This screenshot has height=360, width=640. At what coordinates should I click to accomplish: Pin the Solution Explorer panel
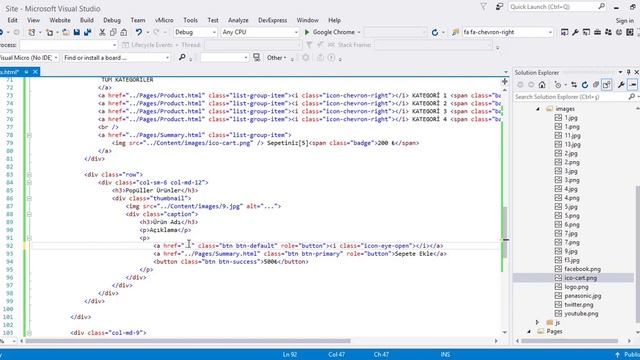[629, 72]
